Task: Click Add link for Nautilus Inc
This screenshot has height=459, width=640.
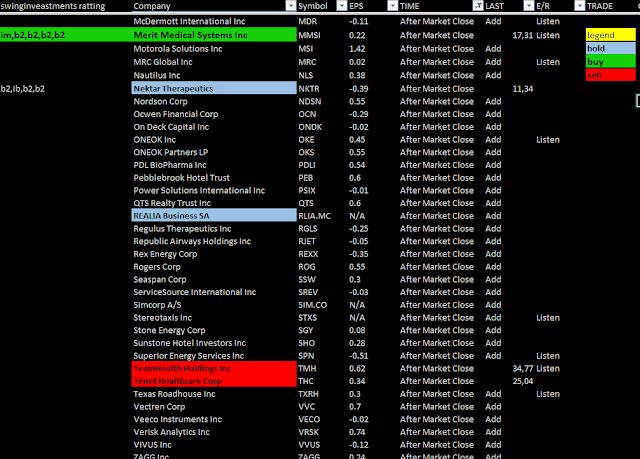Action: pyautogui.click(x=493, y=75)
